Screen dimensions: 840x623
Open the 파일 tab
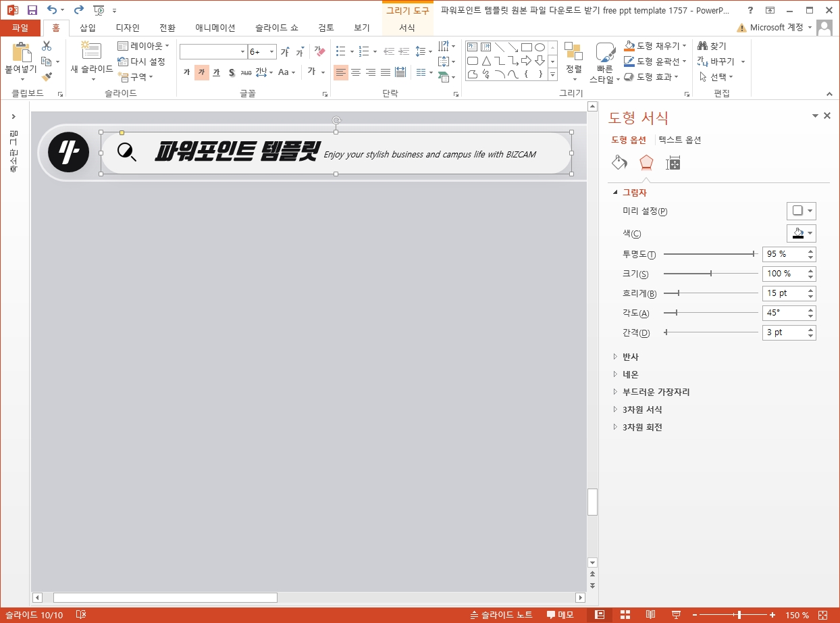20,28
